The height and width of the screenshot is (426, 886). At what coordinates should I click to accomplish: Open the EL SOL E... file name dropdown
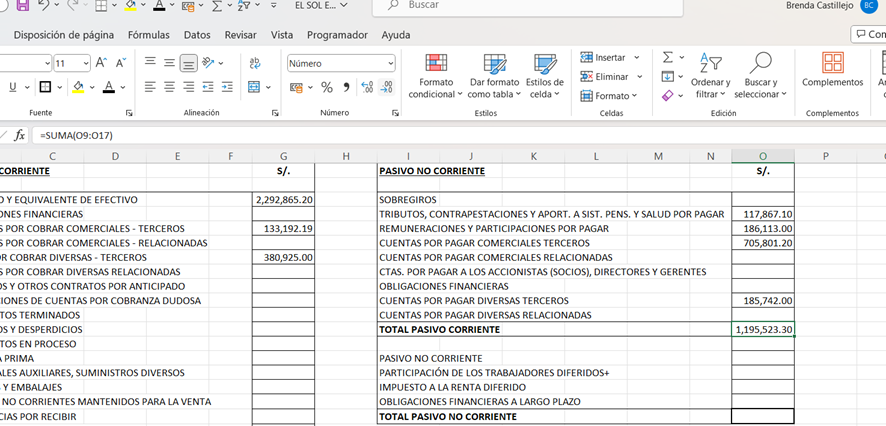tap(322, 6)
